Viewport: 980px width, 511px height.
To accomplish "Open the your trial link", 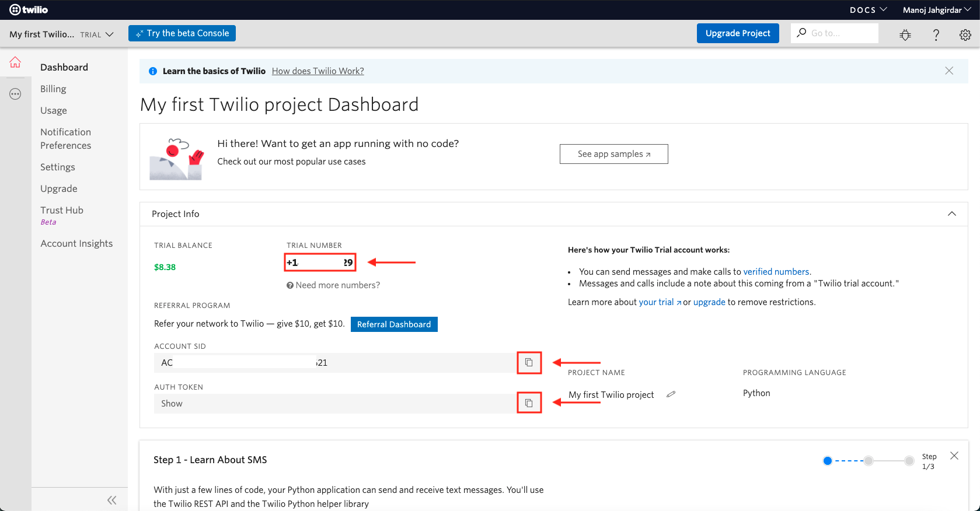I will tap(660, 302).
